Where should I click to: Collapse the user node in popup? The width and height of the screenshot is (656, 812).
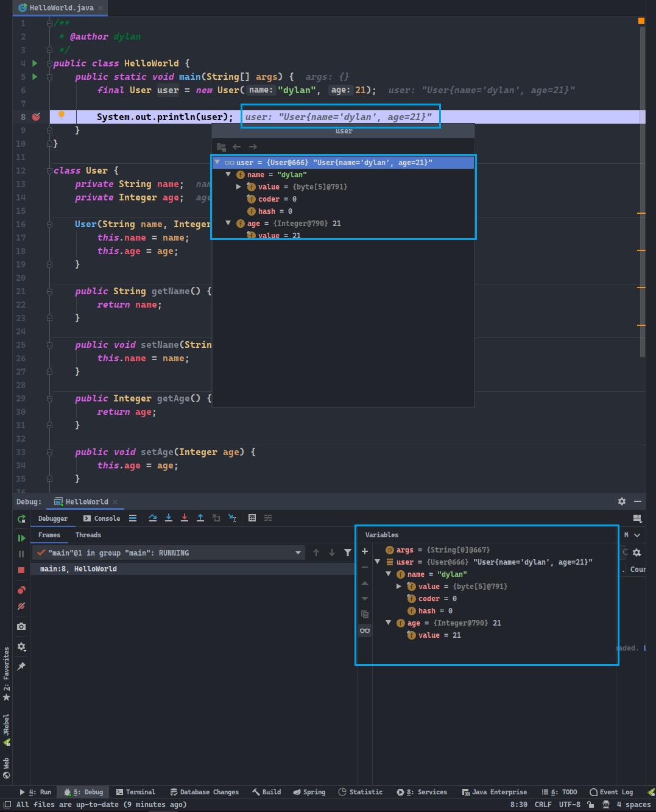pyautogui.click(x=217, y=162)
